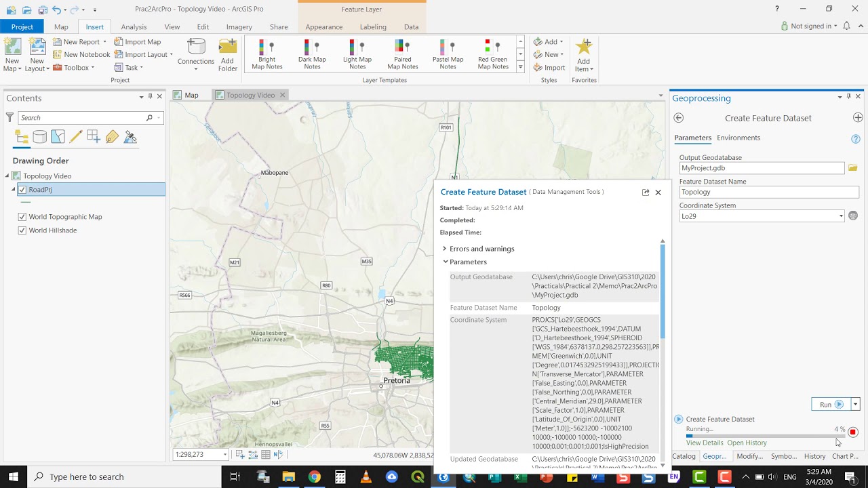The width and height of the screenshot is (868, 488).
Task: Open map scale dropdown
Action: coord(225,455)
